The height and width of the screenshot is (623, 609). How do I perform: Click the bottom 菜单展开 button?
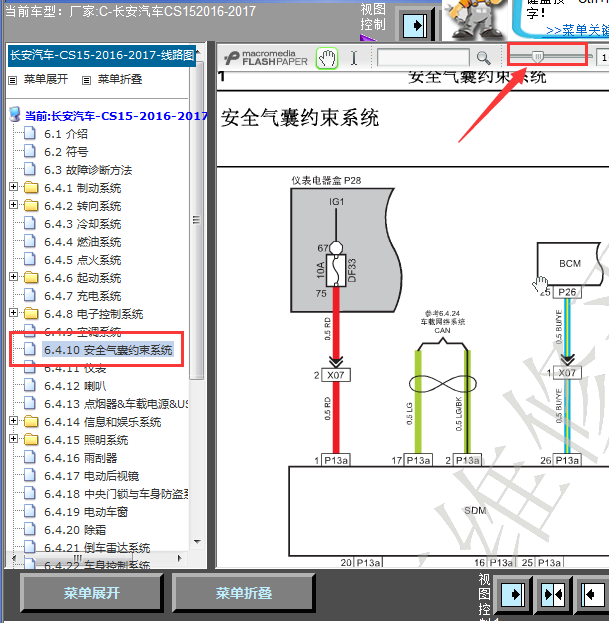(92, 593)
